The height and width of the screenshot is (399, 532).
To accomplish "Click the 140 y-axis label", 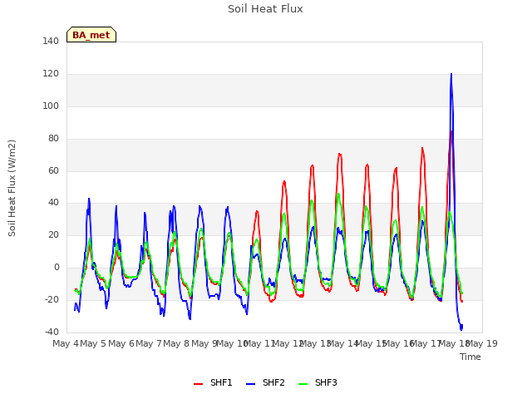I will click(51, 41).
